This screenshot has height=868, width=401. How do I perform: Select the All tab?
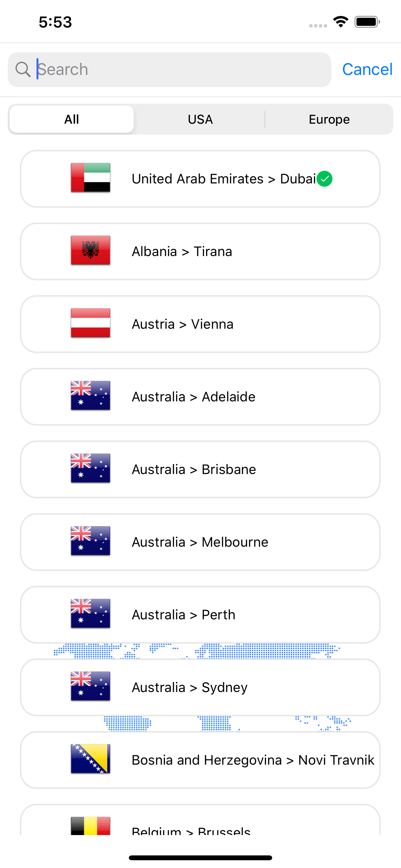coord(71,119)
